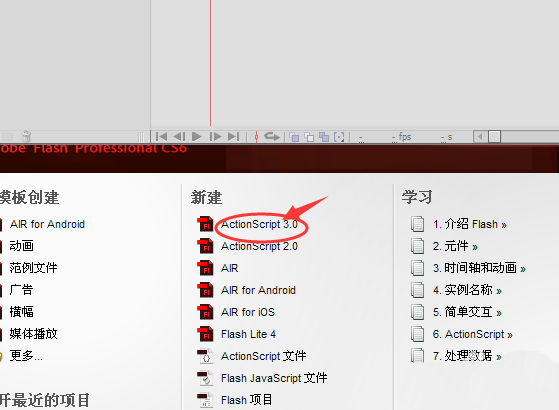
Task: Open 更多... templates
Action: tap(26, 355)
